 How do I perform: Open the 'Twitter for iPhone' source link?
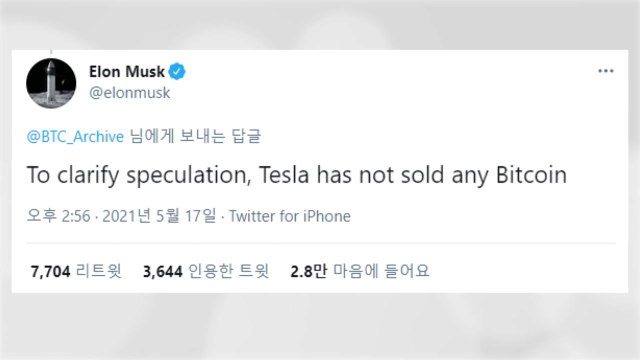[289, 216]
